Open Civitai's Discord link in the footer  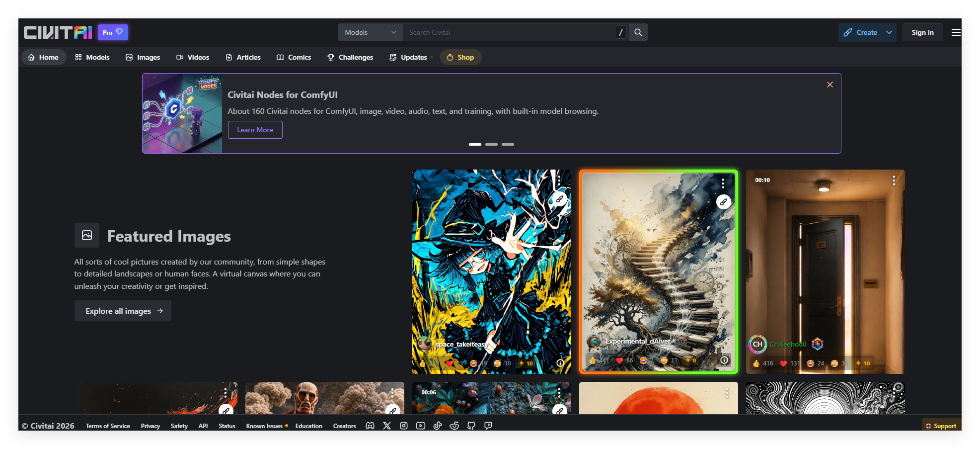coord(370,426)
